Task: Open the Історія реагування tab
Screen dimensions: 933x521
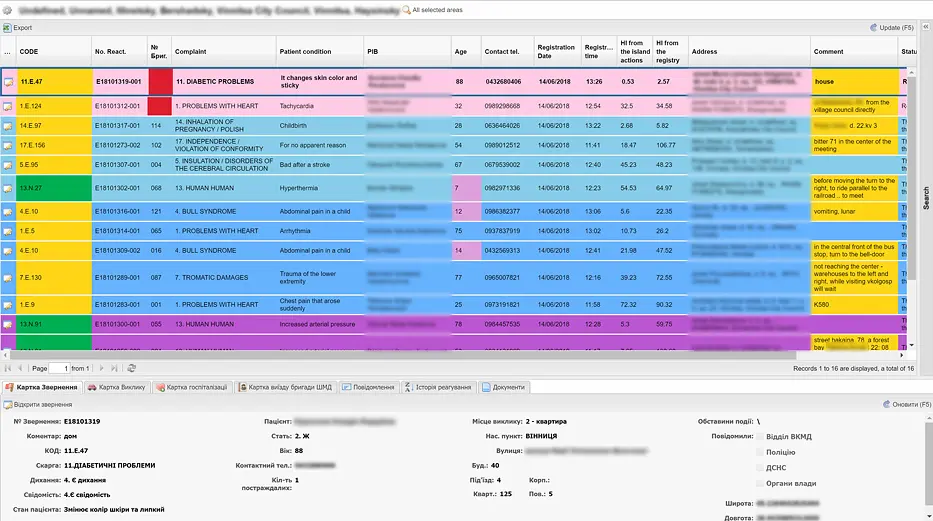Action: [x=439, y=387]
